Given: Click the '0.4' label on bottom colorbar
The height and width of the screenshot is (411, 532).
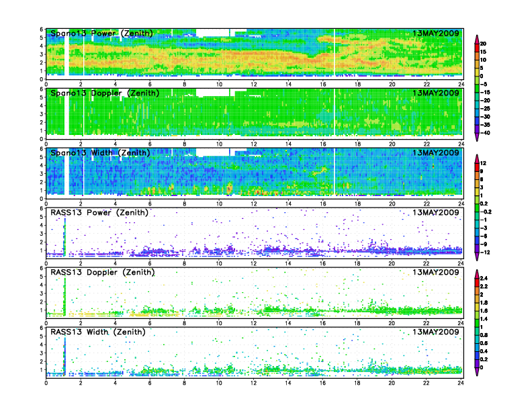Looking at the screenshot, I should [484, 351].
